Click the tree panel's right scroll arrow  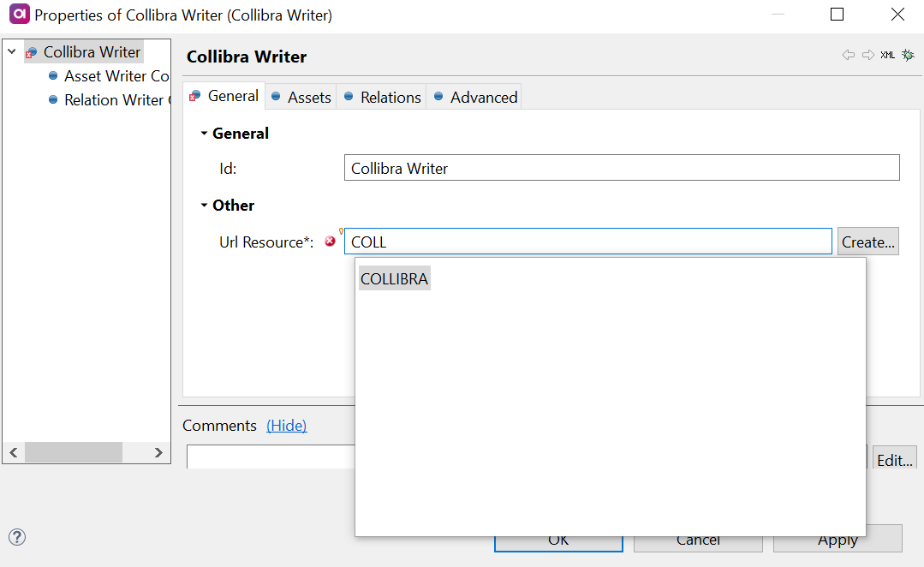click(158, 452)
